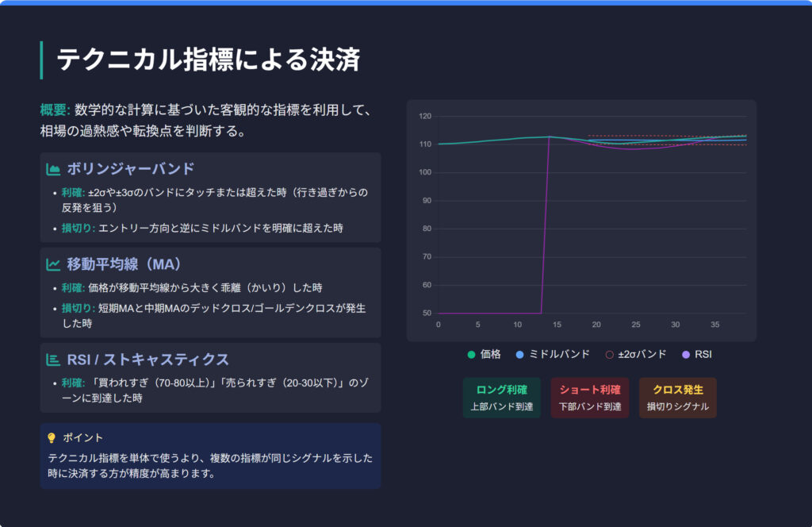Click the line-chart icon beside 移動平均線（MA）
Image resolution: width=812 pixels, height=527 pixels.
tap(53, 264)
